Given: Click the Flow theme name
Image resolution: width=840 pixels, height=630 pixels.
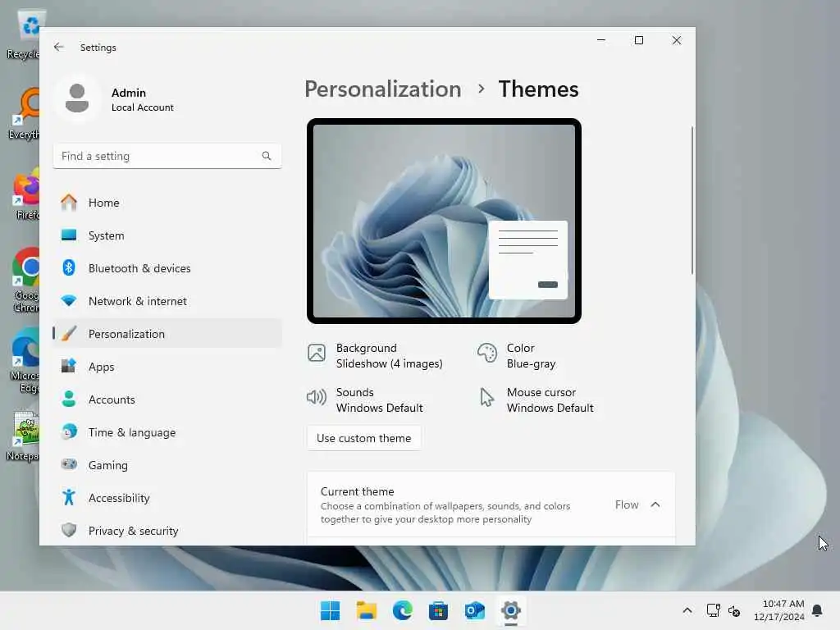Looking at the screenshot, I should click(x=626, y=504).
